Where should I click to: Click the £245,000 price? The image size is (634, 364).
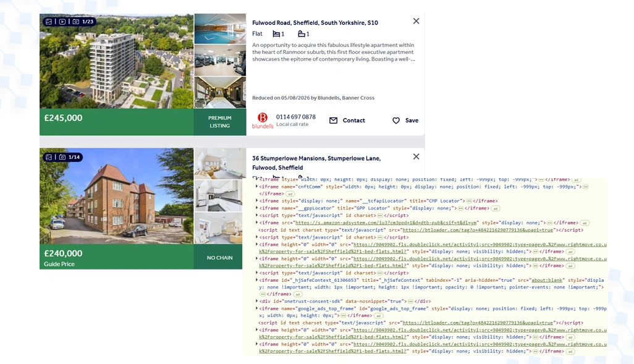pyautogui.click(x=63, y=118)
